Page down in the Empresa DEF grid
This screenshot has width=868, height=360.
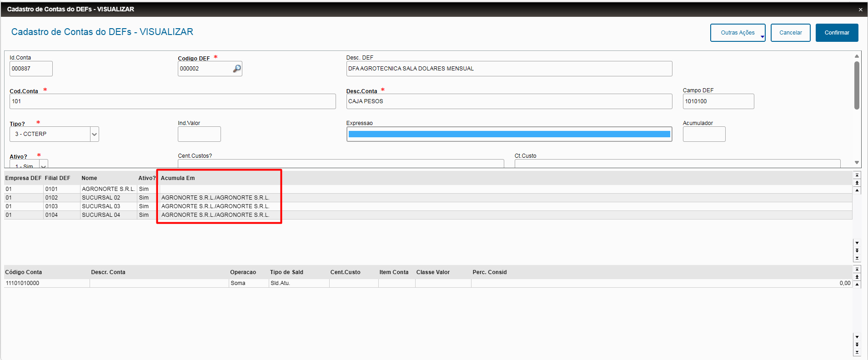857,250
